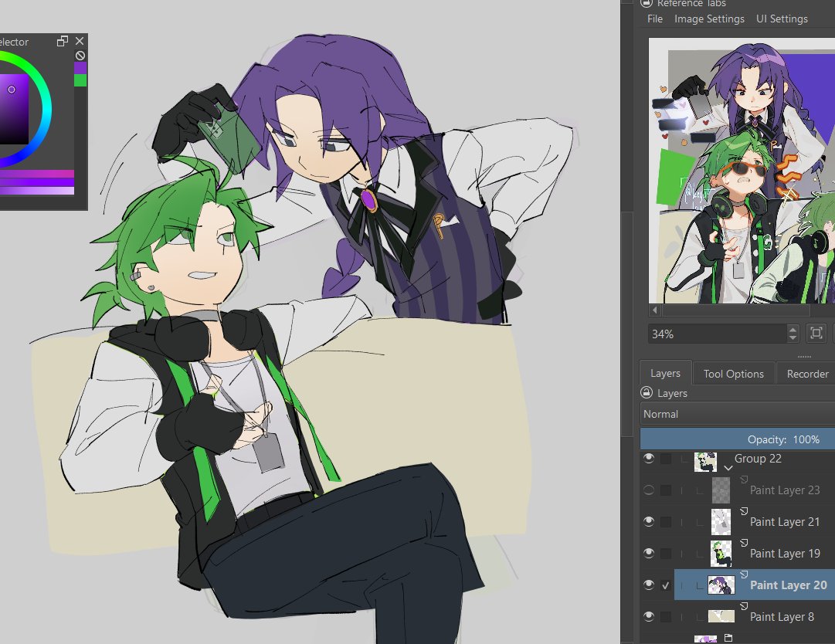Image resolution: width=835 pixels, height=644 pixels.
Task: Click the magenta-pink shade strip
Action: click(x=37, y=174)
